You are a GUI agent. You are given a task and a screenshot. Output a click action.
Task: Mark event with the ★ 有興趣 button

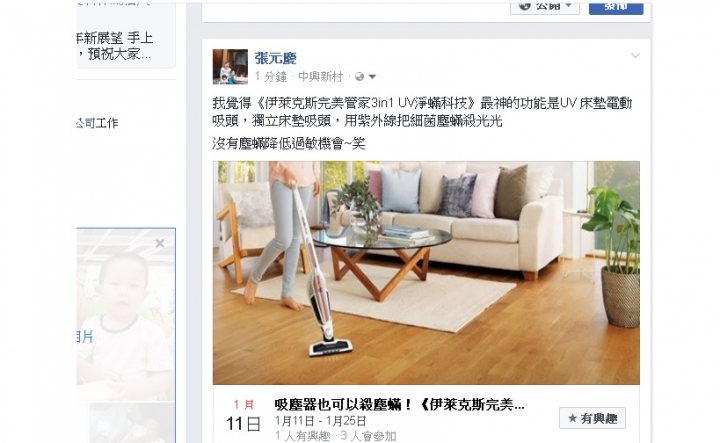click(592, 418)
